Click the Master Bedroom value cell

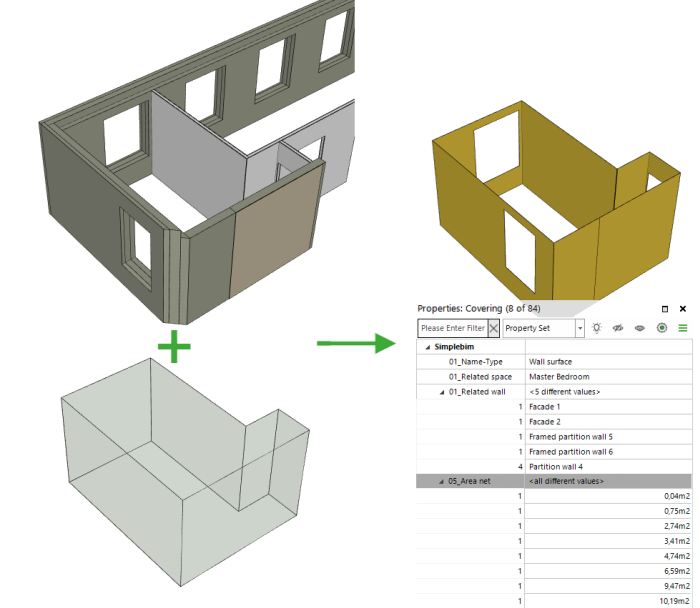tap(608, 377)
